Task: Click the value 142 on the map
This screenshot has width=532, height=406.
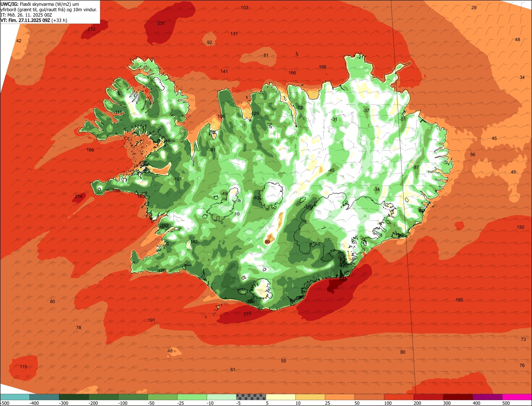Action: [x=194, y=242]
